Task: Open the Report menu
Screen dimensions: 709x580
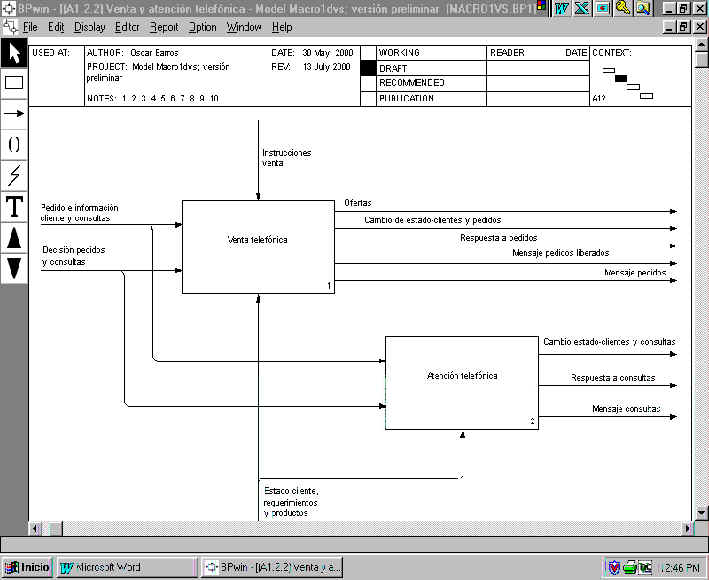Action: (164, 27)
